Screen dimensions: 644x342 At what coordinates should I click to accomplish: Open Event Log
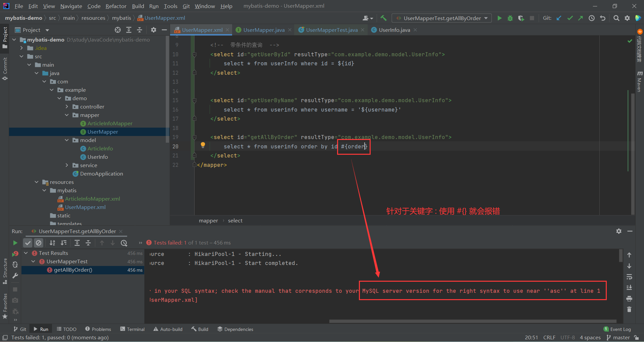pyautogui.click(x=617, y=329)
